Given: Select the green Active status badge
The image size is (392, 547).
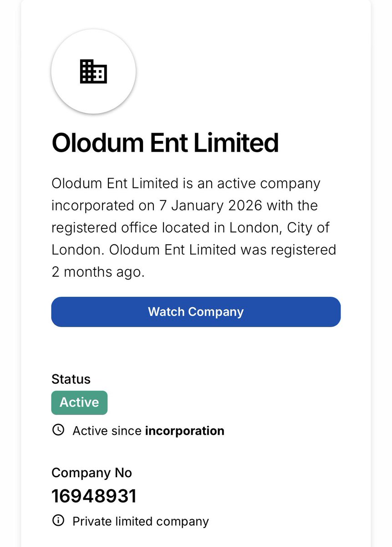Looking at the screenshot, I should (79, 403).
